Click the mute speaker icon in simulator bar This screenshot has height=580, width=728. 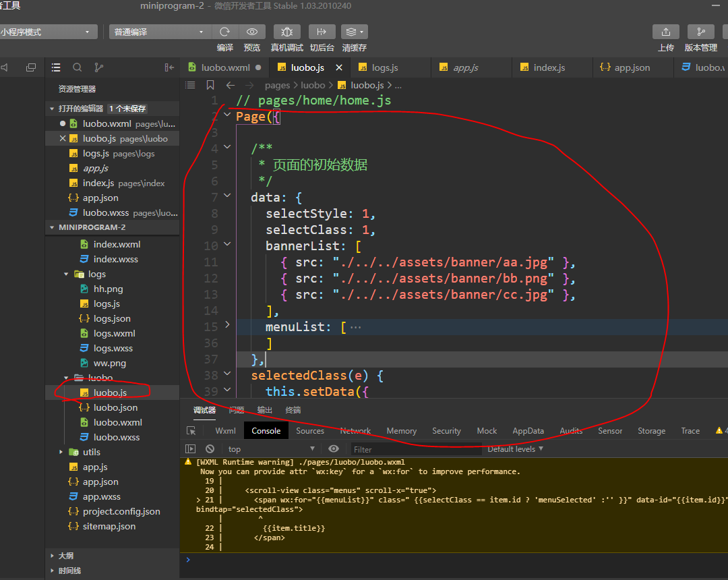click(4, 67)
